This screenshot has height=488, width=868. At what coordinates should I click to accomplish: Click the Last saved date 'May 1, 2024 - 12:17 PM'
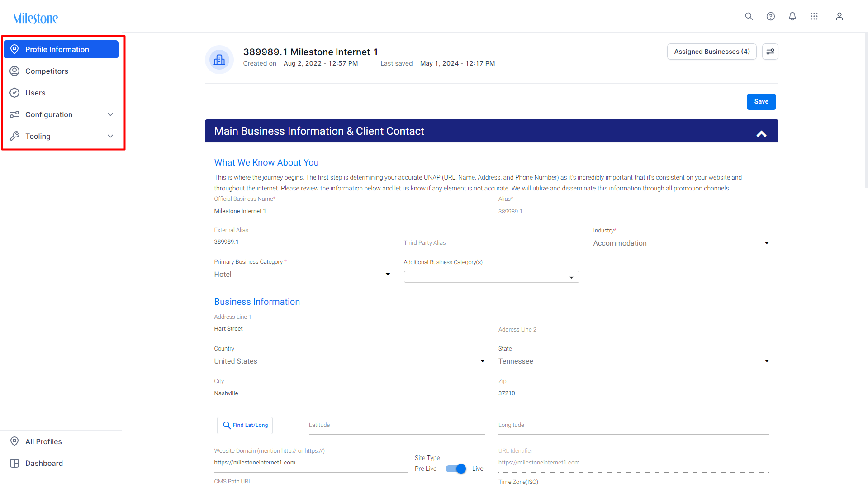457,64
